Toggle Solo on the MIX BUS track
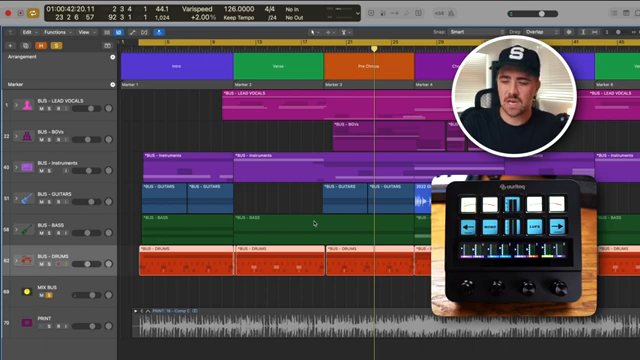 [49, 295]
